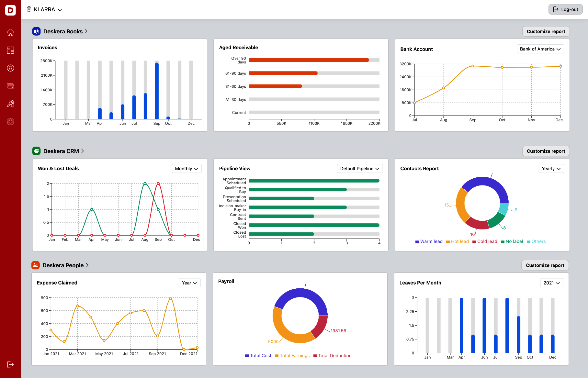Click the Deskera CRM green icon
This screenshot has width=588, height=378.
click(x=36, y=151)
